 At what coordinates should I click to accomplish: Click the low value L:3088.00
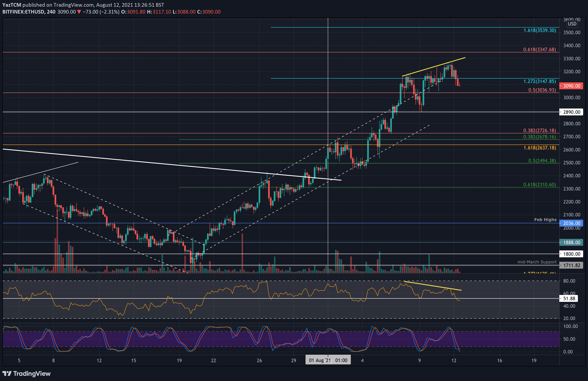point(184,12)
